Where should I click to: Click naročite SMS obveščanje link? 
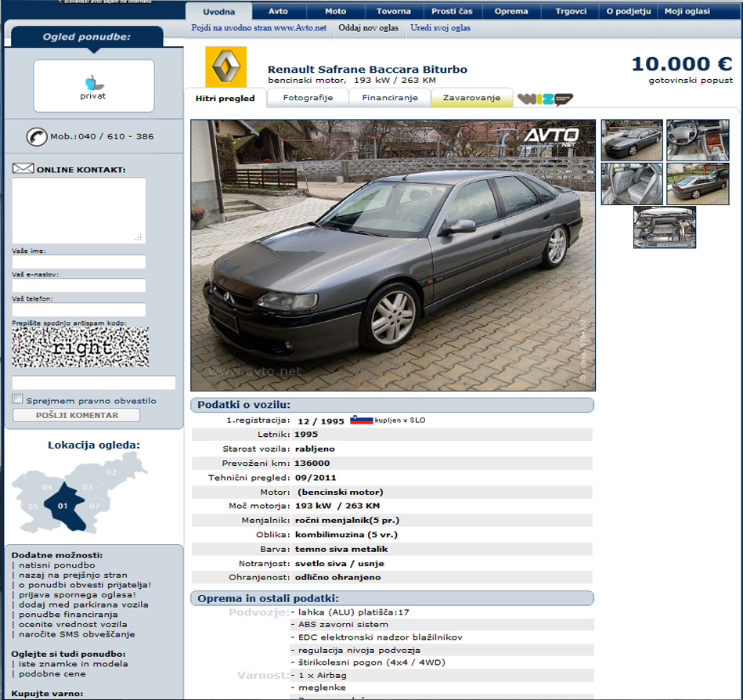coord(77,634)
